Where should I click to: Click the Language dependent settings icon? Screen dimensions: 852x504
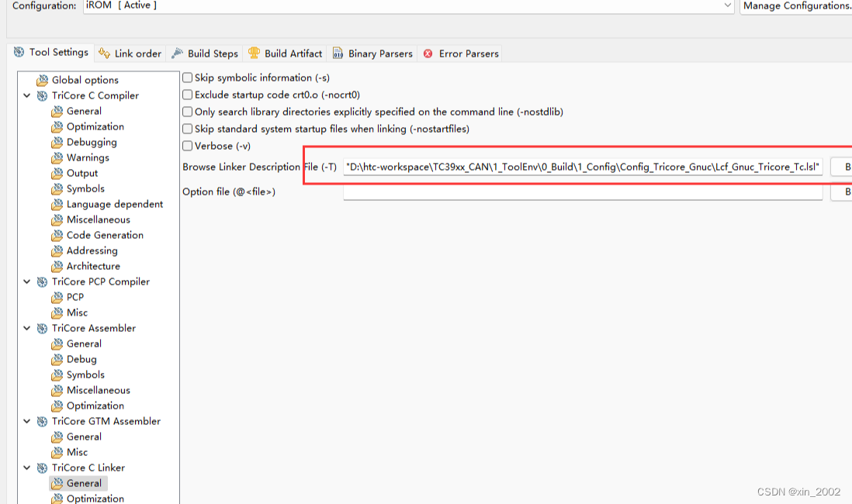pyautogui.click(x=57, y=204)
